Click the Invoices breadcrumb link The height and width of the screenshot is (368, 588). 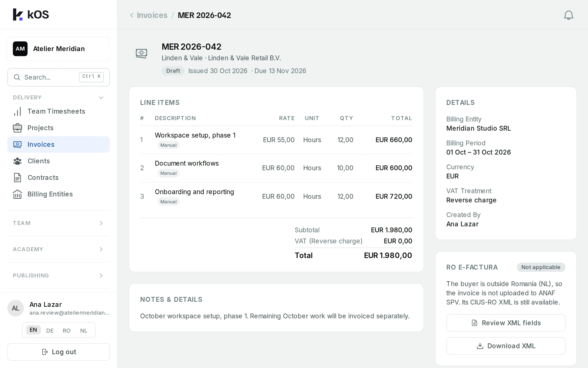click(152, 15)
